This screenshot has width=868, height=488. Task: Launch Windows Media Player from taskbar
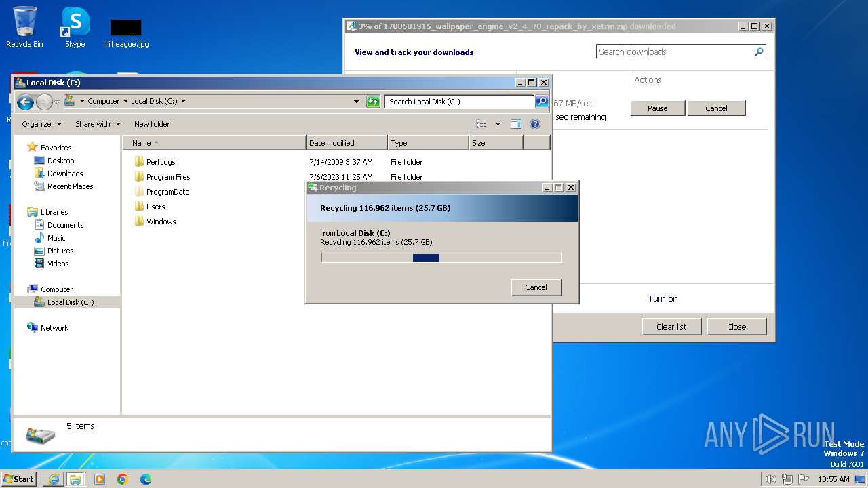(100, 479)
